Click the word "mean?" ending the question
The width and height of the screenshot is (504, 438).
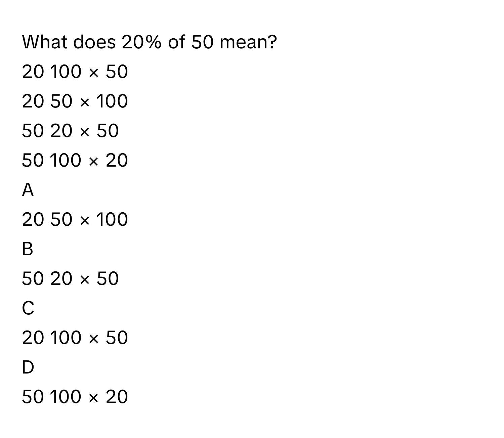point(249,42)
